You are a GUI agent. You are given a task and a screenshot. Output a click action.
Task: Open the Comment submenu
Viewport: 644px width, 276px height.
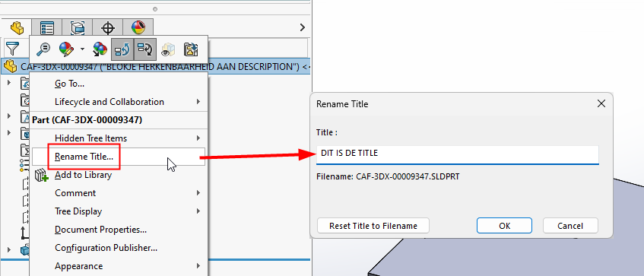coord(119,192)
